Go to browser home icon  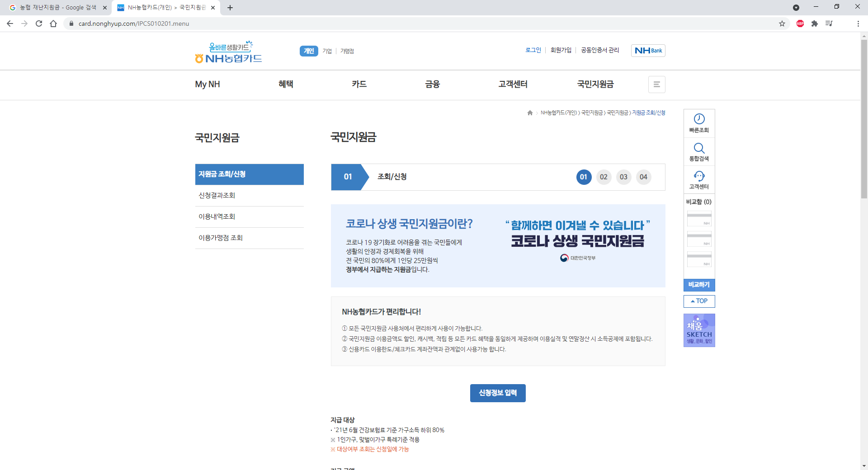[53, 23]
